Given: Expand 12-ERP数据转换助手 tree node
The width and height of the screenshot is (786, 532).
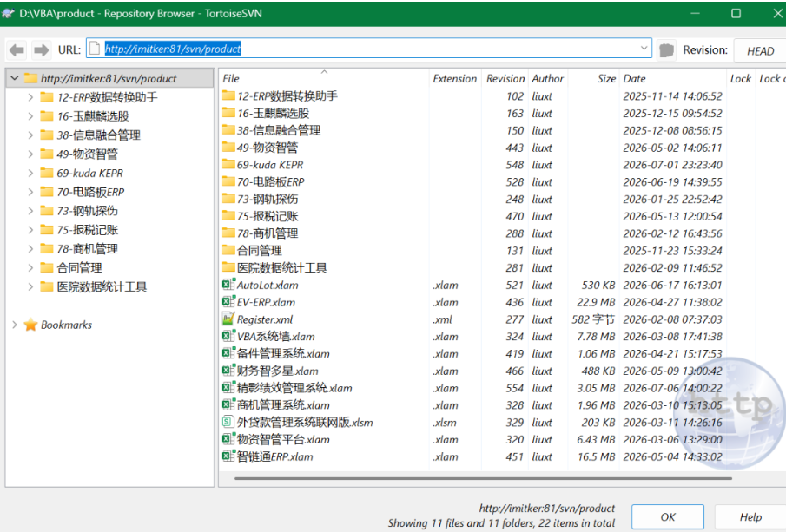Looking at the screenshot, I should coord(30,97).
